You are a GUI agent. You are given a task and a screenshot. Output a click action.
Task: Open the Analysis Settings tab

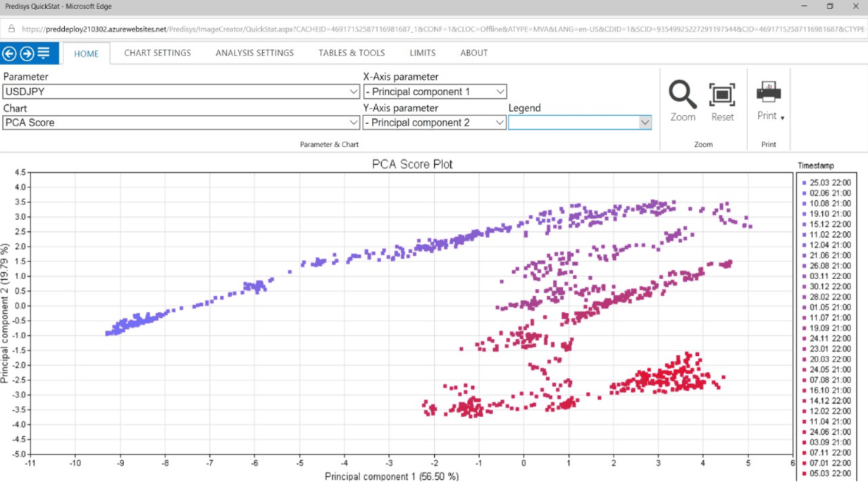coord(254,53)
